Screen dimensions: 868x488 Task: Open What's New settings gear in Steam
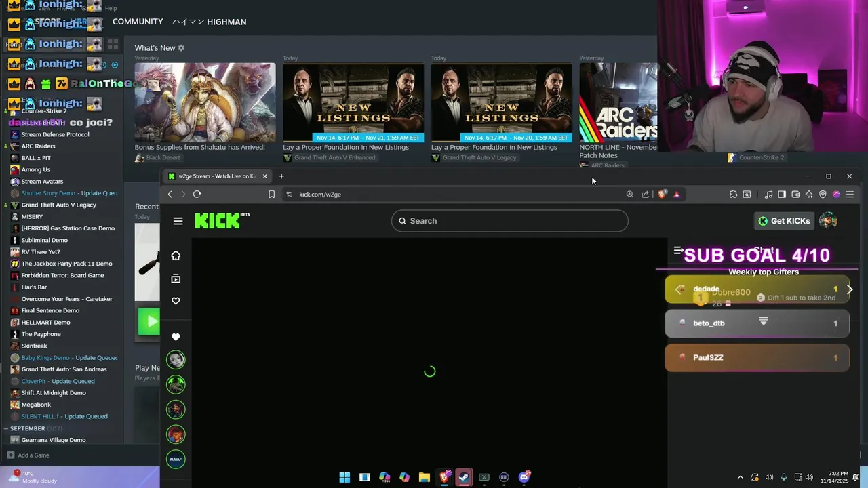(181, 48)
